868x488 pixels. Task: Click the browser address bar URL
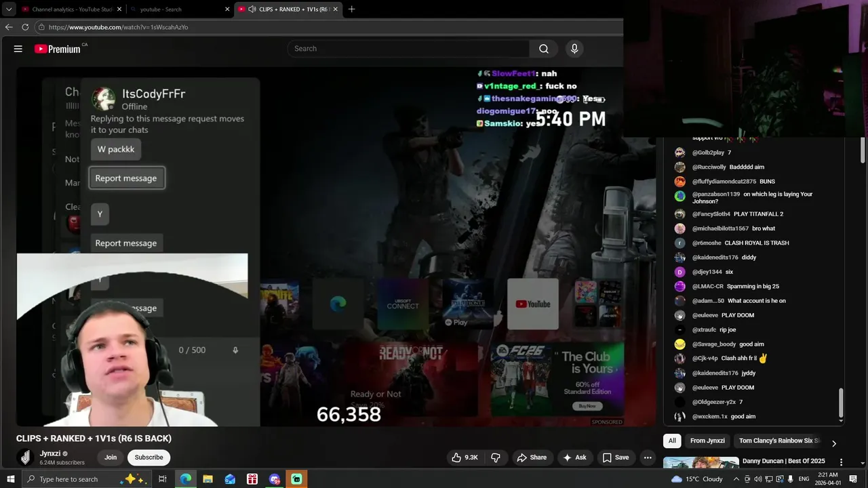pos(118,27)
